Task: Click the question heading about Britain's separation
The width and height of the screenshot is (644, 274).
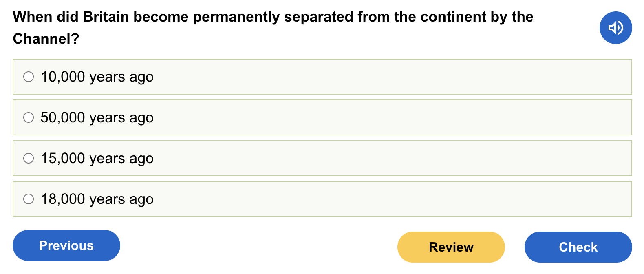Action: pos(273,17)
